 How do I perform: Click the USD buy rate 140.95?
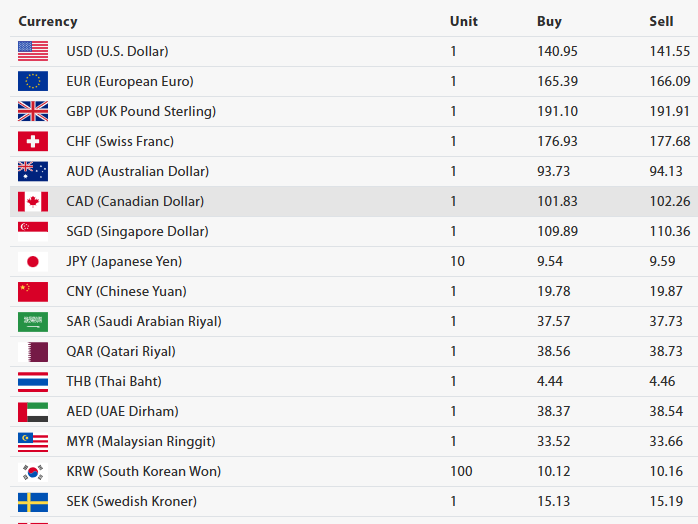click(x=556, y=51)
